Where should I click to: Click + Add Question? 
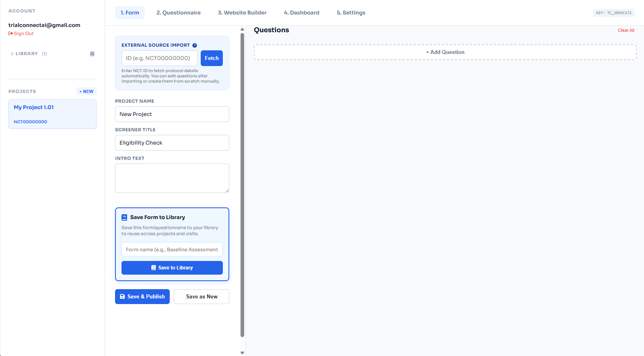coord(445,52)
